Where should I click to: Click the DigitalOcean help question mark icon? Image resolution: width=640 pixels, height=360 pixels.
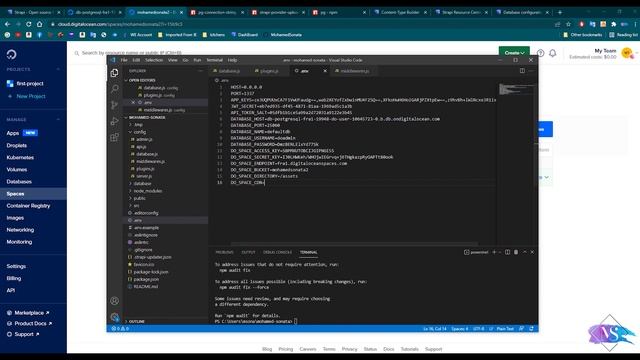(540, 53)
